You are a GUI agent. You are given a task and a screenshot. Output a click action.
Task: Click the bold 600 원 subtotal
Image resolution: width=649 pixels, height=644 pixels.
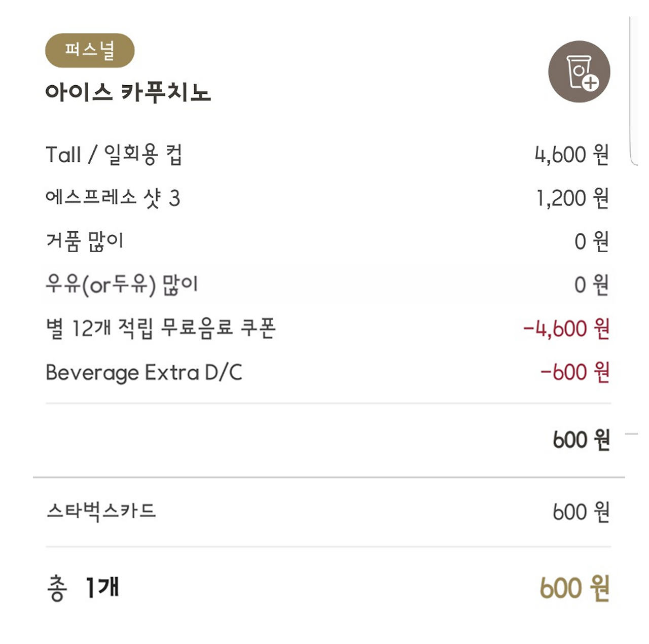click(581, 440)
